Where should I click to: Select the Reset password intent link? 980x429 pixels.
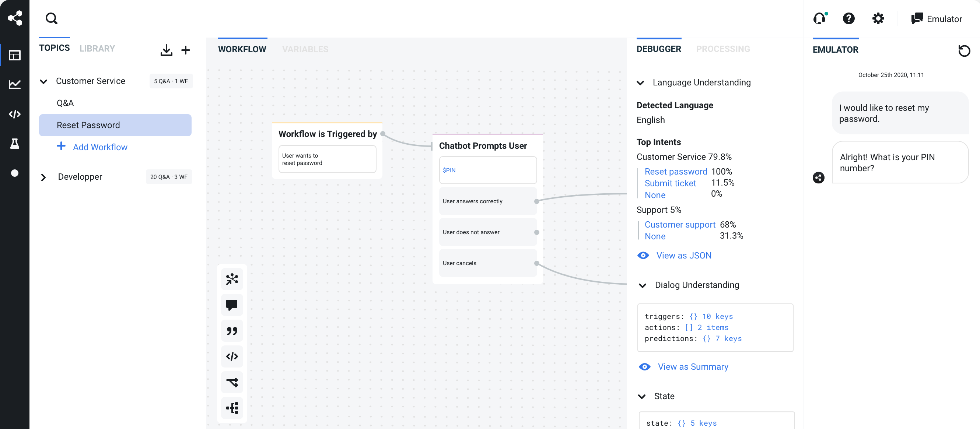click(x=675, y=171)
